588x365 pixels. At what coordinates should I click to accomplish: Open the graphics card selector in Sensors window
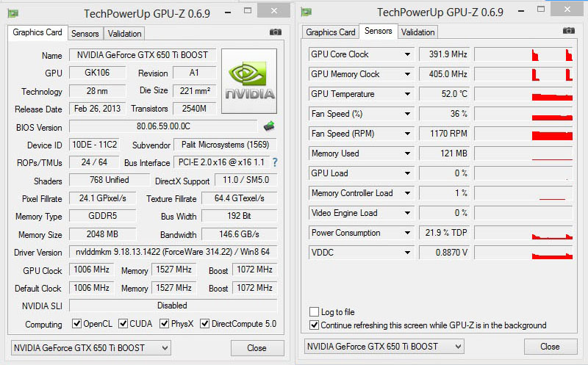coord(384,347)
